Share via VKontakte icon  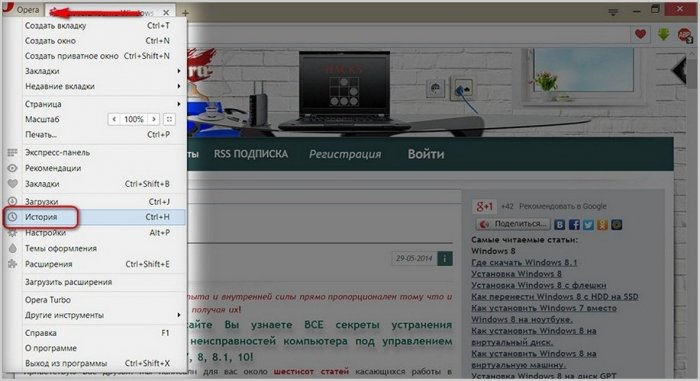[x=560, y=225]
